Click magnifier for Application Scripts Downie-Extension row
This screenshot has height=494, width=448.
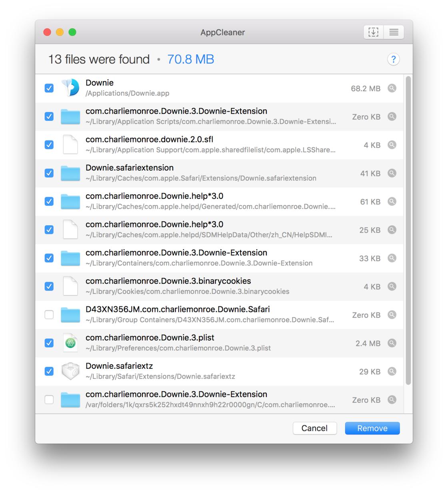point(392,116)
